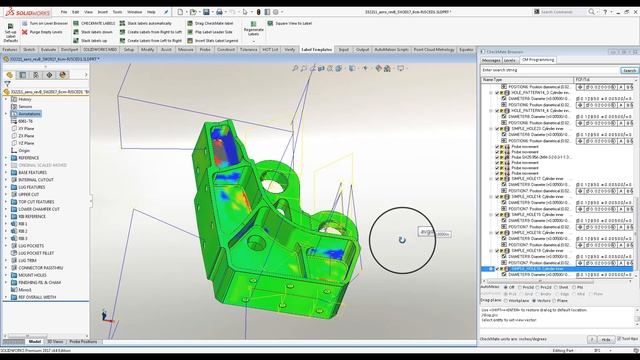Click the Search button in CheckMate Browser
Image resolution: width=640 pixels, height=360 pixels.
point(629,71)
